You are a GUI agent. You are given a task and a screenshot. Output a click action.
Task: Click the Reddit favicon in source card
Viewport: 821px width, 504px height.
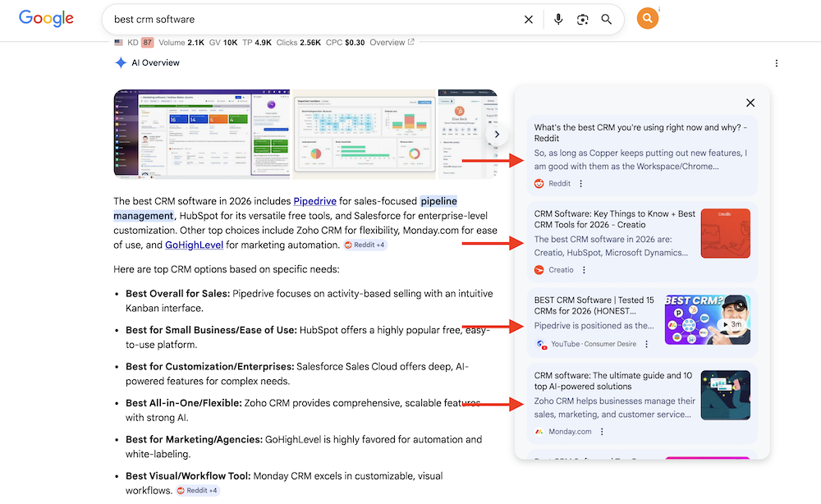pyautogui.click(x=539, y=184)
